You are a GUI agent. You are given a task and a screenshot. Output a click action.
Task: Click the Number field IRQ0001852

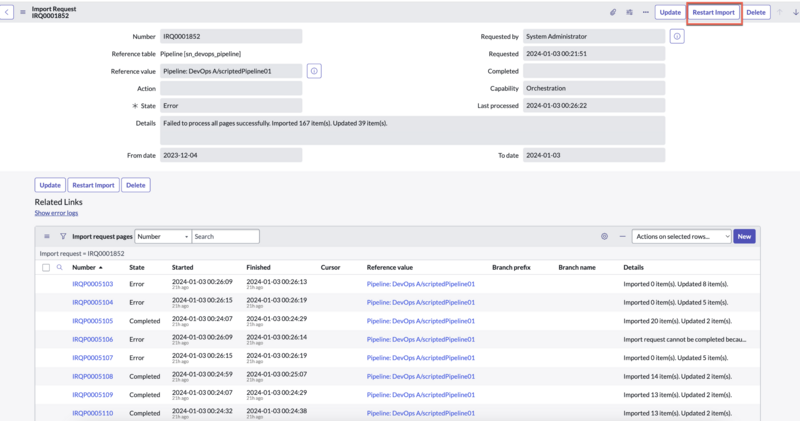231,36
